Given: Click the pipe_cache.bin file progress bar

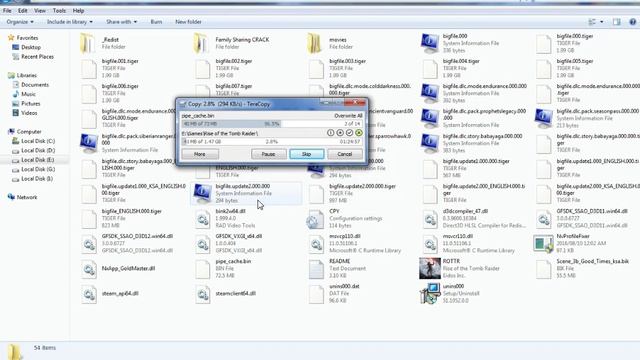Looking at the screenshot, I should 272,124.
